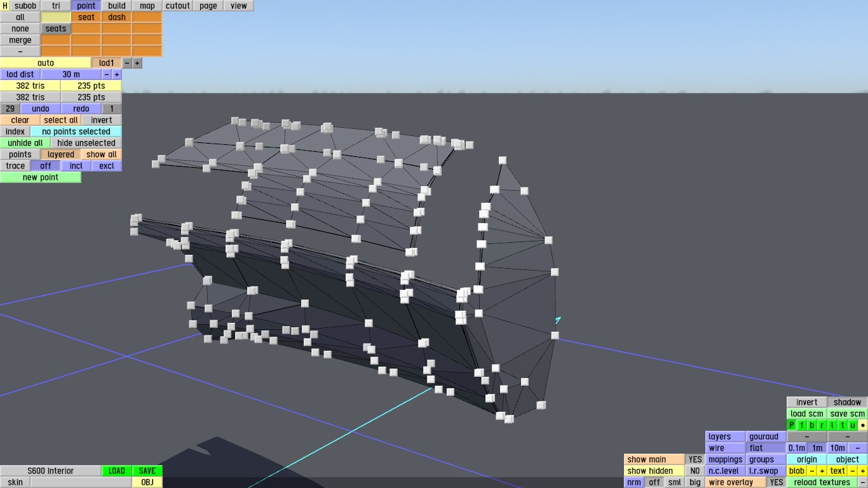868x488 pixels.
Task: Click the undo button
Action: [x=41, y=109]
